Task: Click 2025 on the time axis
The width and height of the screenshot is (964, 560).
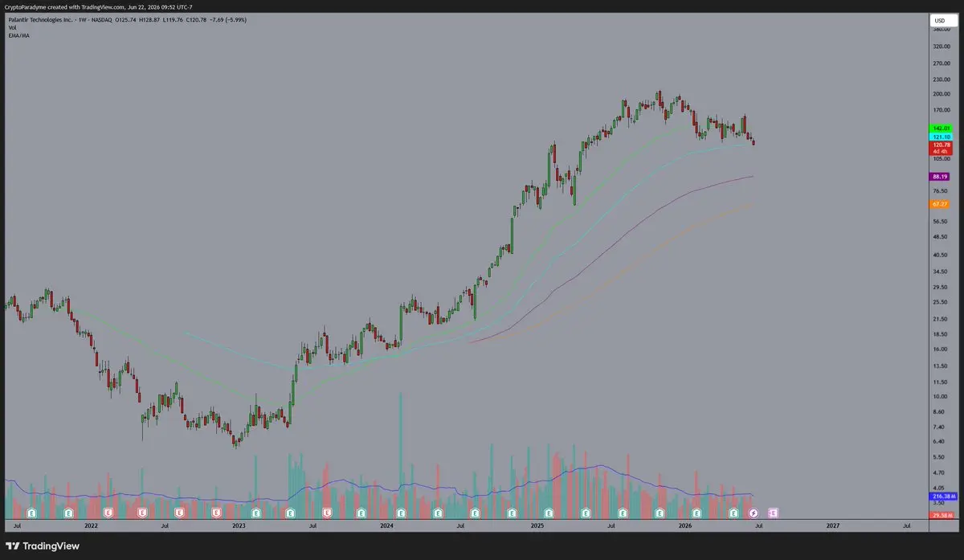Action: pos(537,525)
